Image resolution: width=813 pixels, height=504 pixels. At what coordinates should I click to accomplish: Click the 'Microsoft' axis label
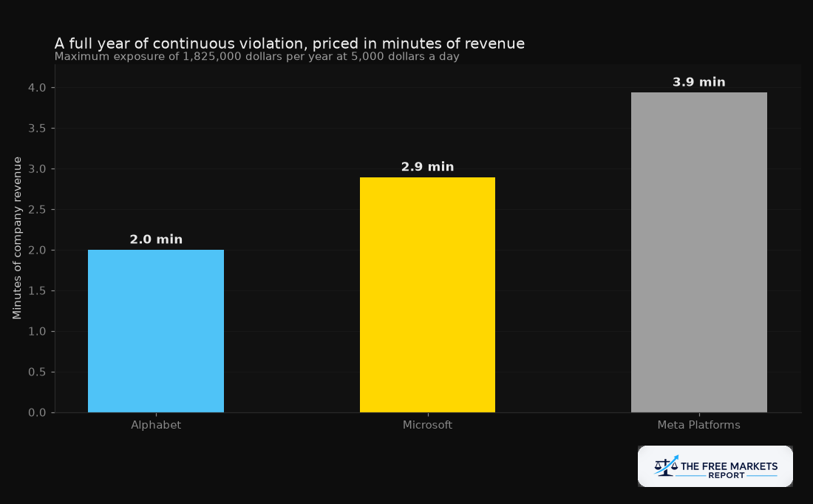[x=427, y=425]
